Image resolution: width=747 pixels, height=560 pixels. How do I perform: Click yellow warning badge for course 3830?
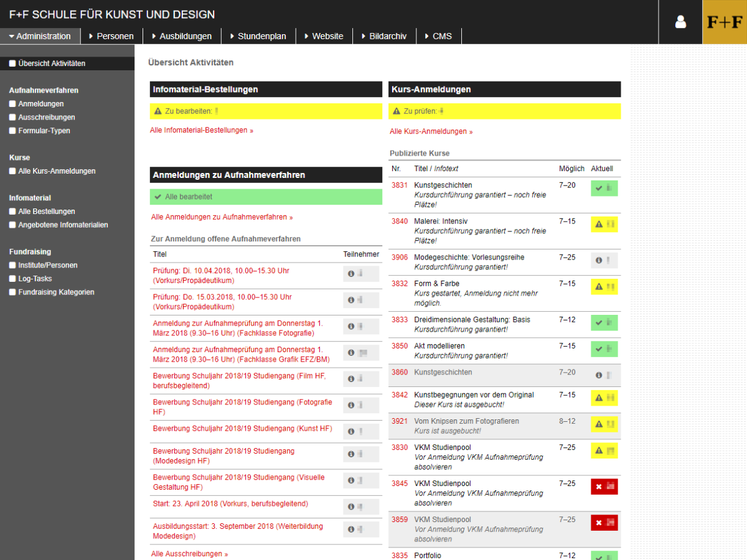click(604, 450)
